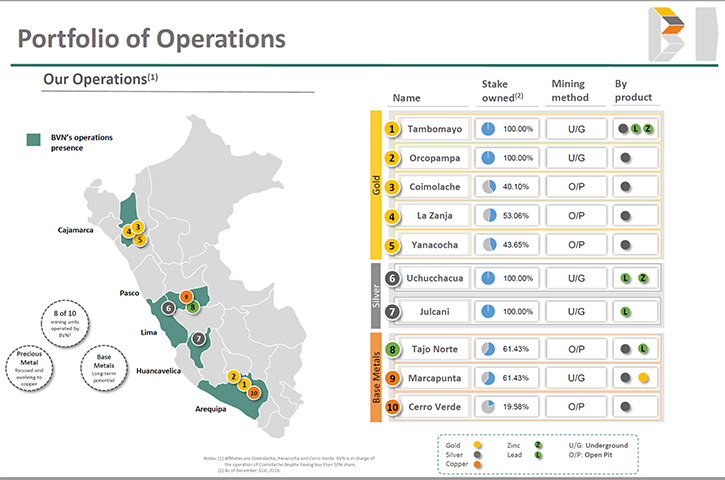Click the L by-product dot for Julcani

(625, 312)
